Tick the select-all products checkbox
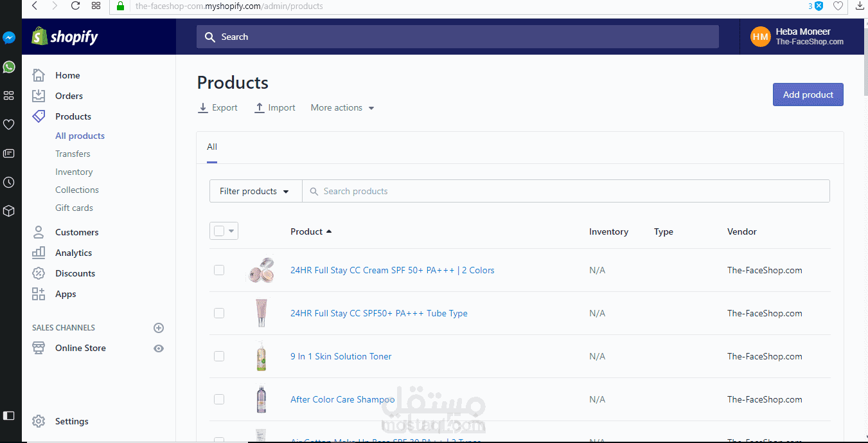 (x=219, y=231)
